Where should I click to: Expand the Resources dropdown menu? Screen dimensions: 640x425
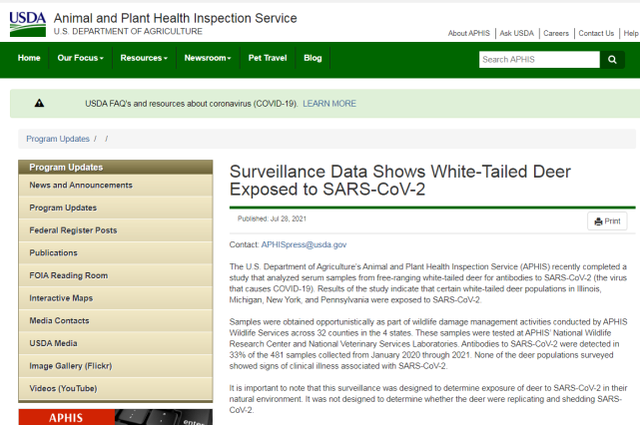click(144, 58)
